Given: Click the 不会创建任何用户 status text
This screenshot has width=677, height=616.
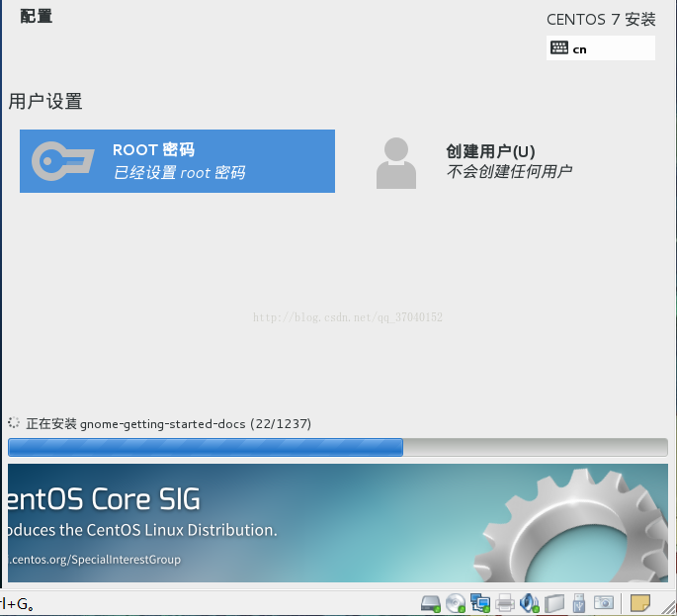Looking at the screenshot, I should tap(509, 171).
